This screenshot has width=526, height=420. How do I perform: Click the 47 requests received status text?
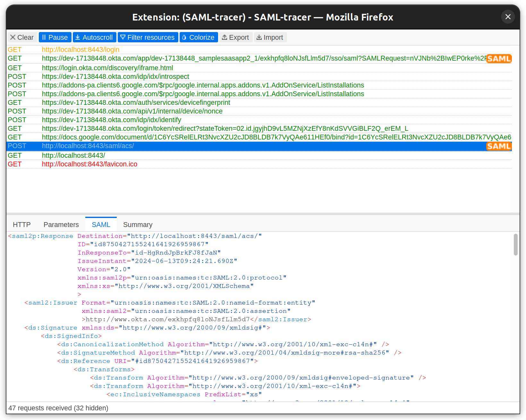pyautogui.click(x=58, y=408)
